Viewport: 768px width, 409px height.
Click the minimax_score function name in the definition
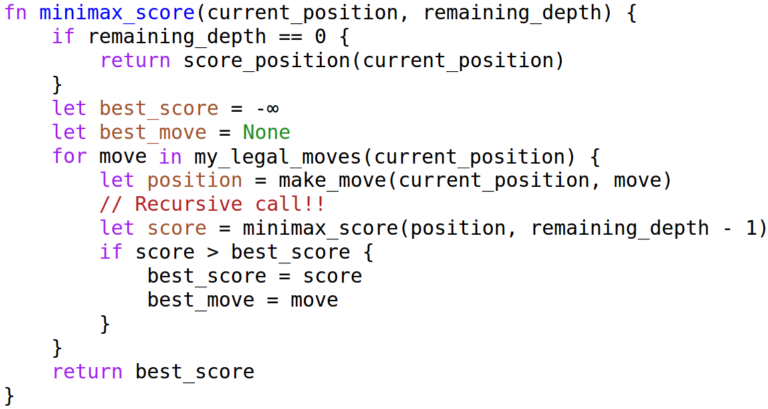(x=117, y=13)
